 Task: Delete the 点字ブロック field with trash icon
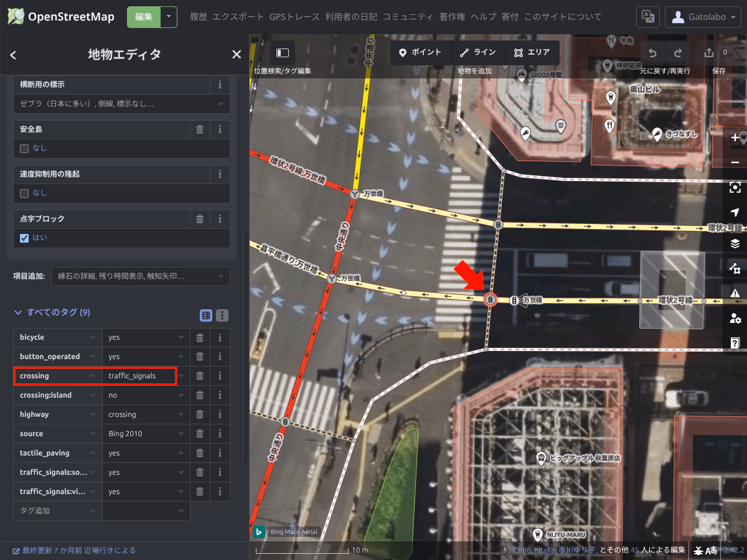(x=200, y=219)
